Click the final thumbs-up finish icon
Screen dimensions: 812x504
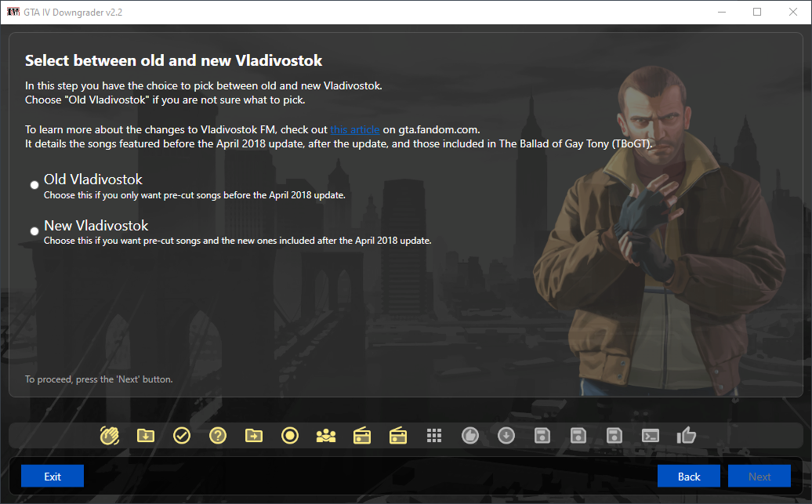[686, 436]
